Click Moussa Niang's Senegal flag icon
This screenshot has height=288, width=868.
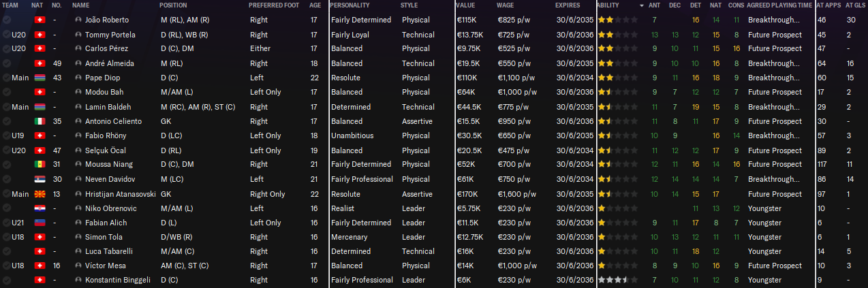39,165
